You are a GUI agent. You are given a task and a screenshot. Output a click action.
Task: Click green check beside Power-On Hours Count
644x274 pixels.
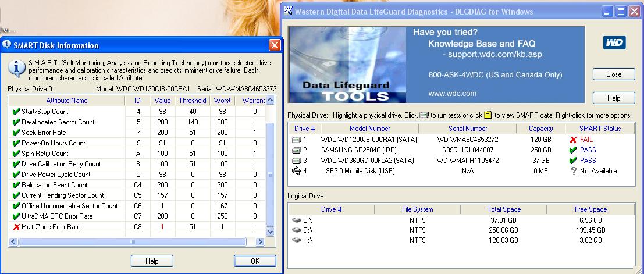[x=16, y=143]
